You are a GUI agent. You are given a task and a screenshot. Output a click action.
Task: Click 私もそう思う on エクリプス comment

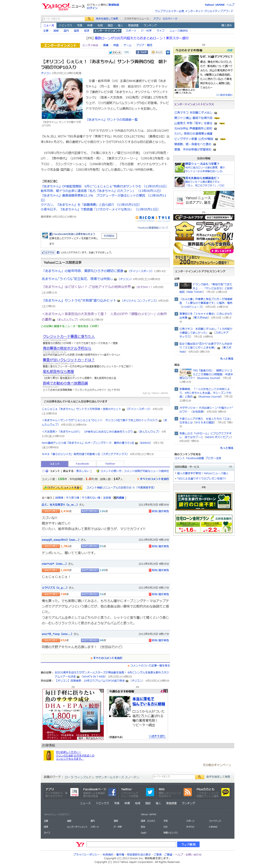[51, 594]
